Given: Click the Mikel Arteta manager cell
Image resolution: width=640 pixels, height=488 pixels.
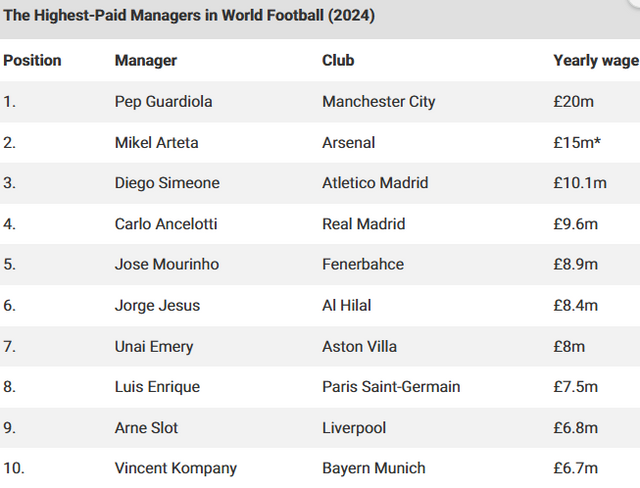Looking at the screenshot, I should point(157,142).
